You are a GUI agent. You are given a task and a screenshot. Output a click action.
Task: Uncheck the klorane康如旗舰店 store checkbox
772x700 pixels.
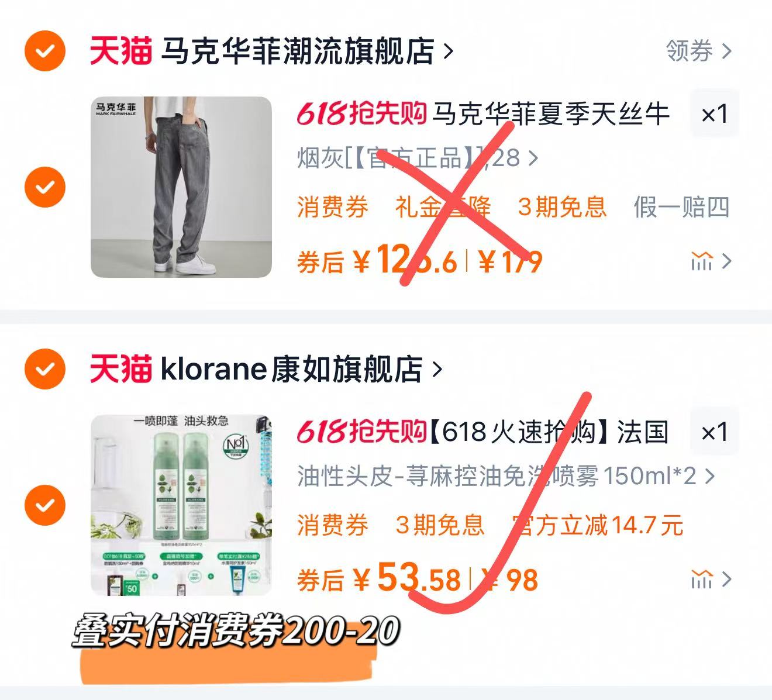click(45, 369)
